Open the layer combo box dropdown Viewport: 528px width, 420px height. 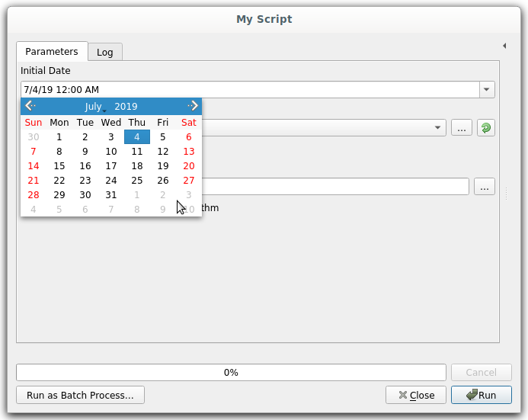click(437, 127)
